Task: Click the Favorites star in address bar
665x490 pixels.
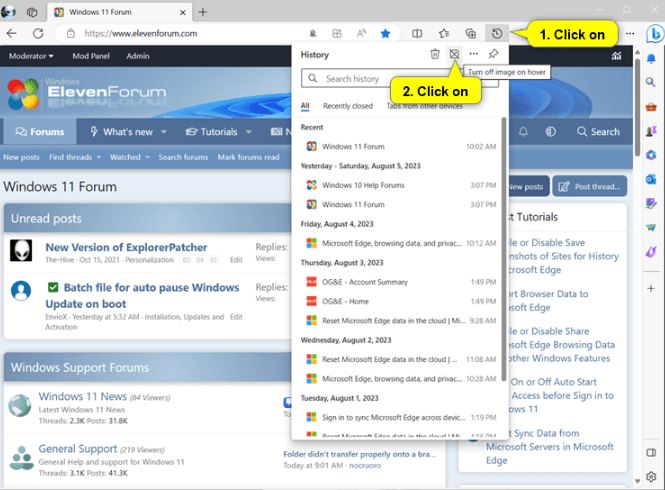Action: pos(385,34)
